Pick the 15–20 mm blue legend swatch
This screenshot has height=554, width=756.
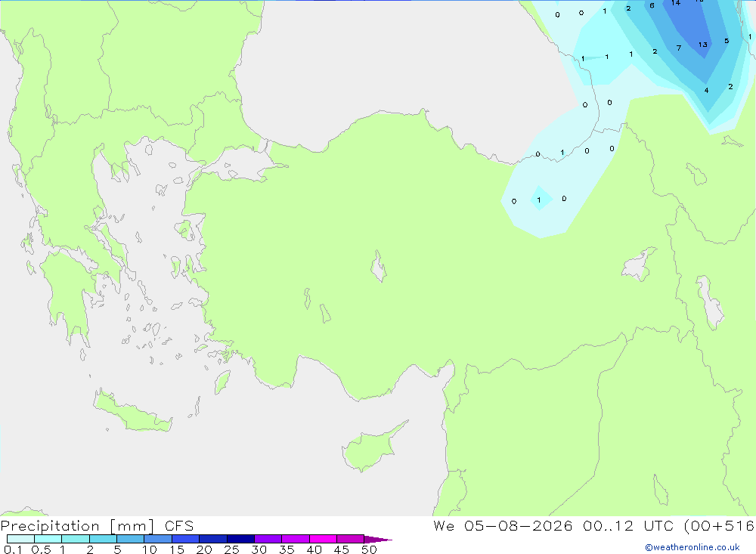coord(186,539)
